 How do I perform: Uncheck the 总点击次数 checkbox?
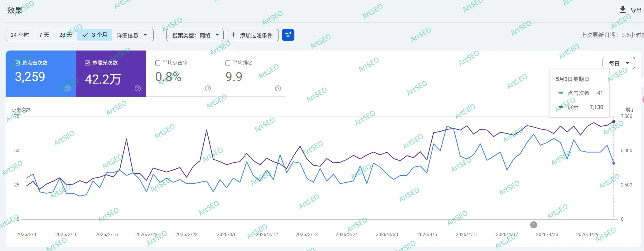tap(17, 63)
